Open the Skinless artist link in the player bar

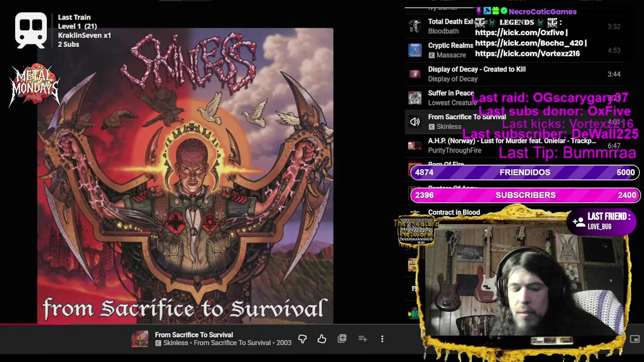point(176,343)
